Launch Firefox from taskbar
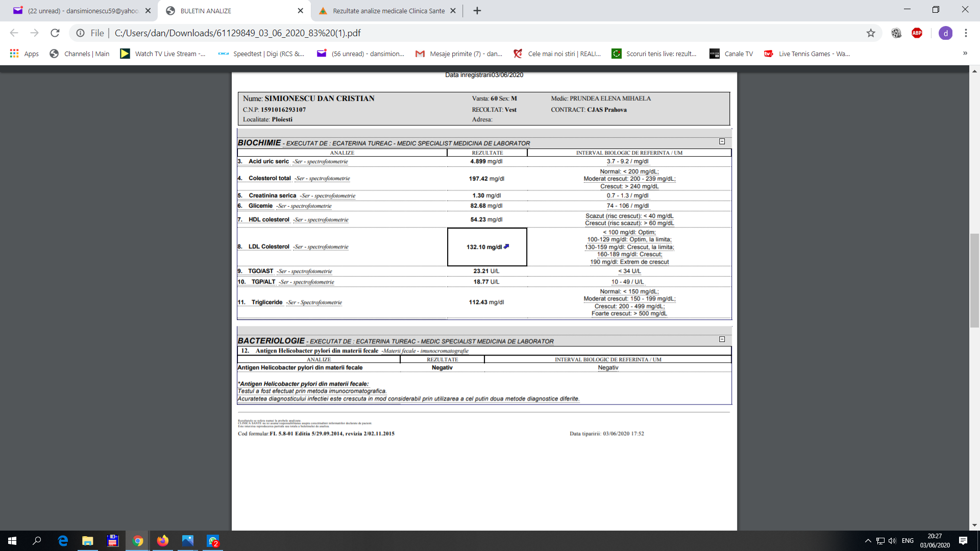The width and height of the screenshot is (980, 551). [x=163, y=541]
